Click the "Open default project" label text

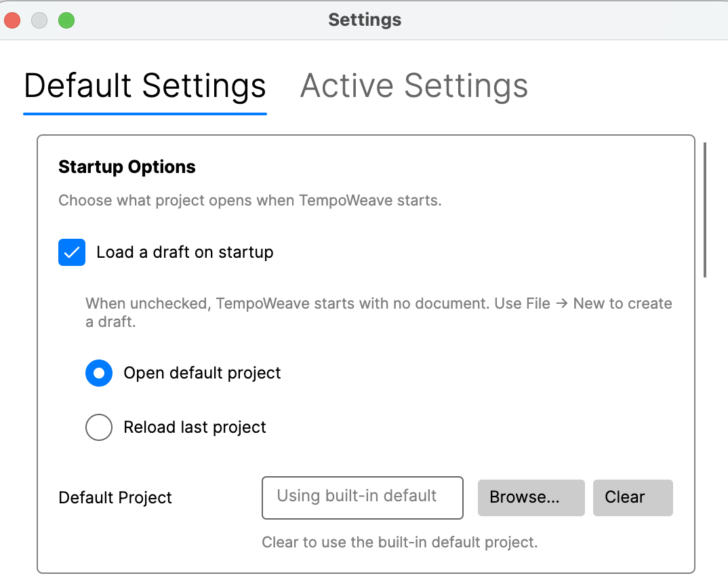click(x=202, y=373)
